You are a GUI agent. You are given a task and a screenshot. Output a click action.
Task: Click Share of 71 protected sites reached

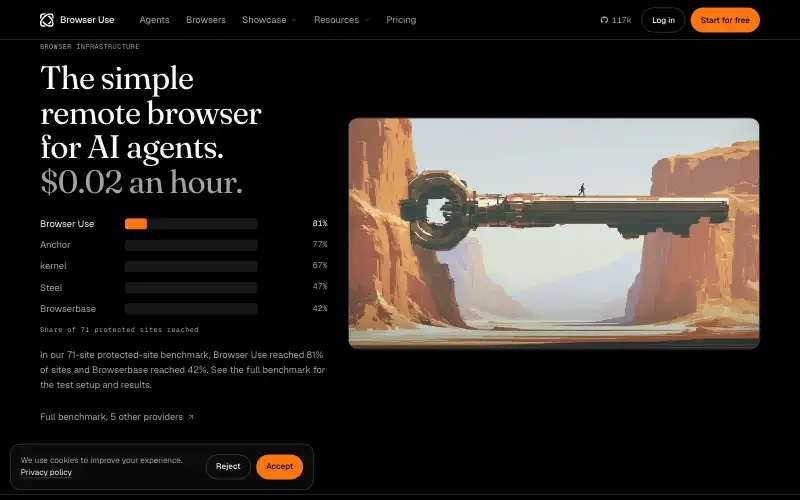tap(119, 330)
